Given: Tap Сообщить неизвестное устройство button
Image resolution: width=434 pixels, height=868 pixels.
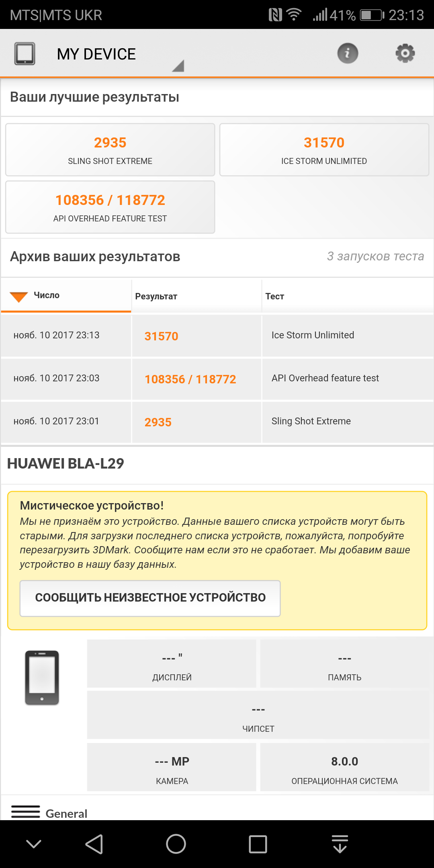Looking at the screenshot, I should 150,598.
